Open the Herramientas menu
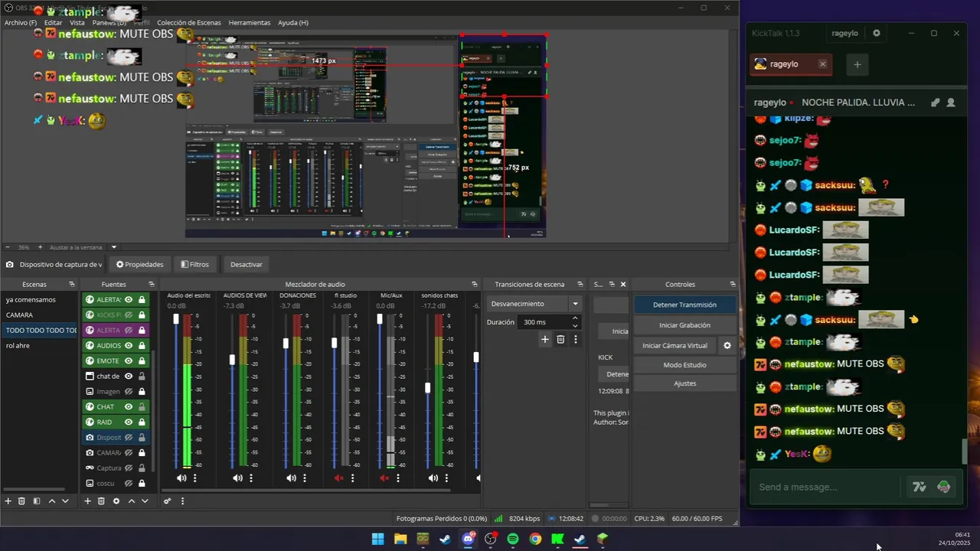 pos(250,23)
